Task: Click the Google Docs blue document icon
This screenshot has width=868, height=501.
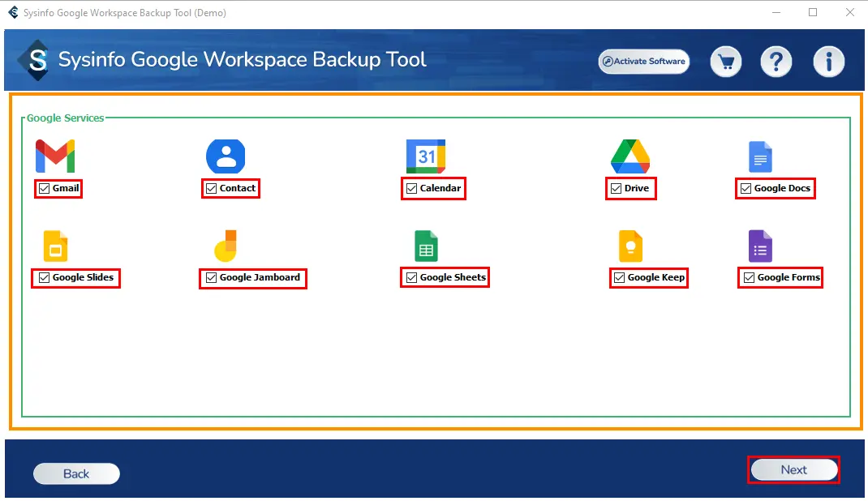Action: coord(760,156)
